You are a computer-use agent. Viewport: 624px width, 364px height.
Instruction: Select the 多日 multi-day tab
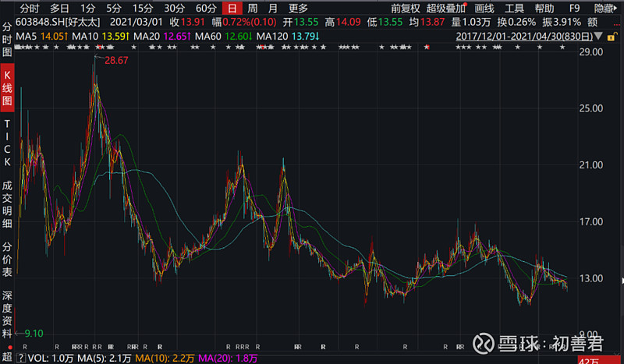(59, 8)
